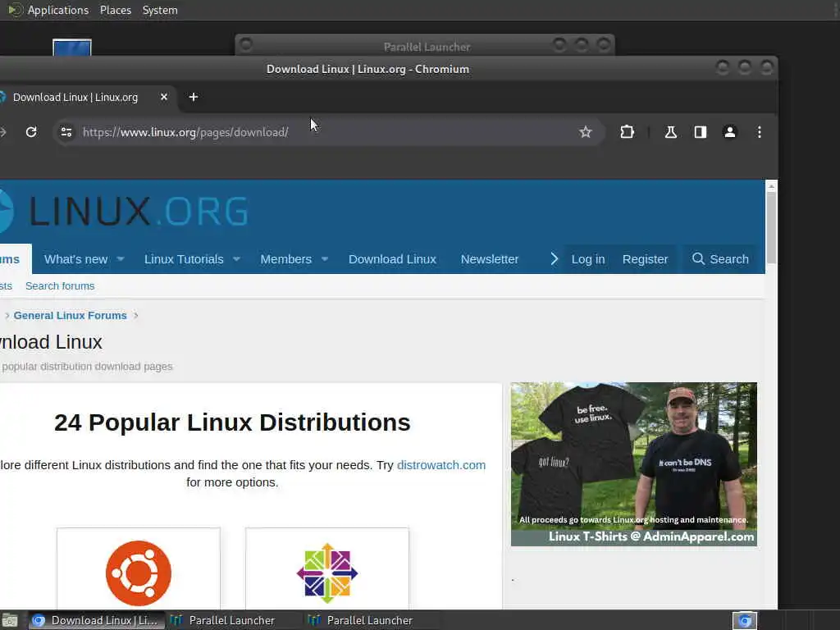
Task: Open site information icon in address bar
Action: point(66,132)
